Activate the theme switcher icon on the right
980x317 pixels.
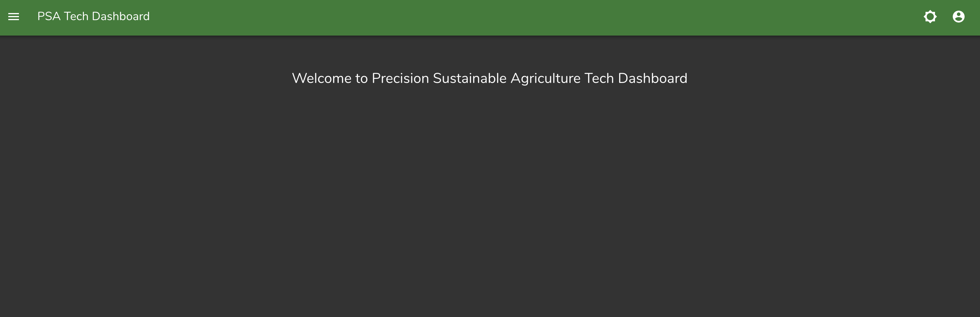point(931,17)
